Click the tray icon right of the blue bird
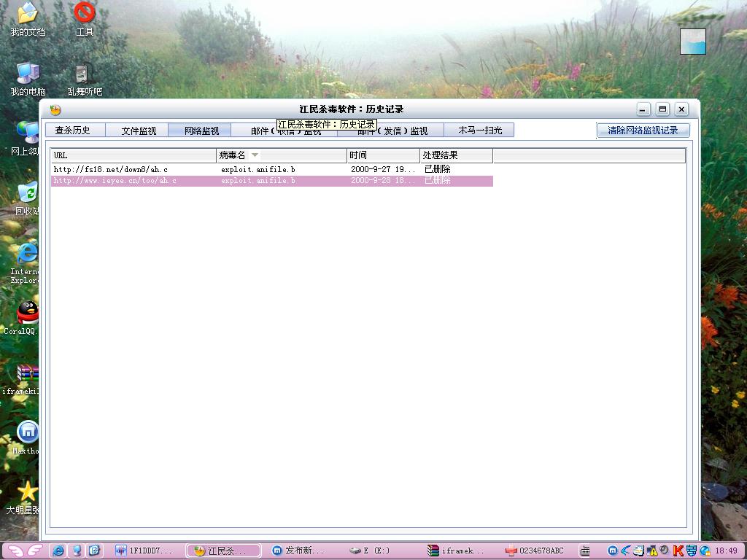This screenshot has height=560, width=747. (x=638, y=551)
